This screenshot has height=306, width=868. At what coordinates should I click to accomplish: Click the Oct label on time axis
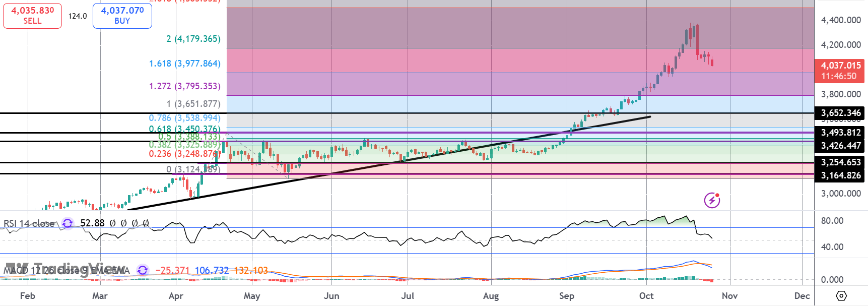tap(646, 296)
